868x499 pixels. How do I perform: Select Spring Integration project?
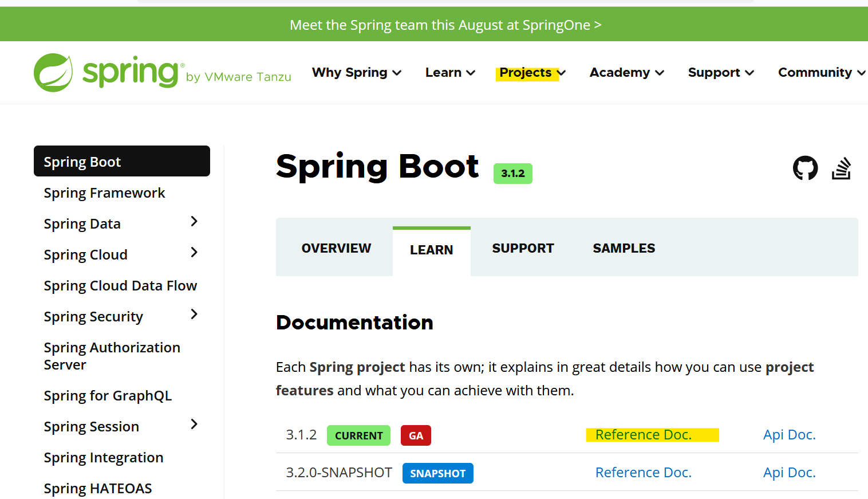104,458
